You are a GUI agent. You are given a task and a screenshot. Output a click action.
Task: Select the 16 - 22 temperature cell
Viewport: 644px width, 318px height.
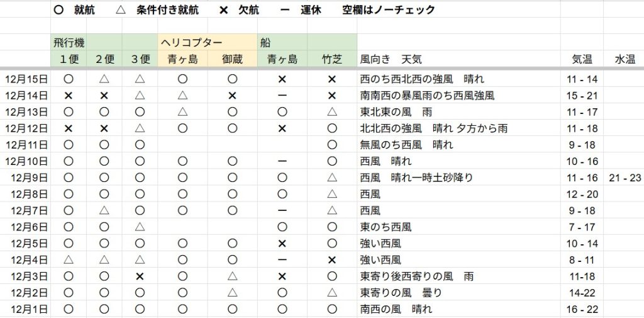pyautogui.click(x=582, y=309)
